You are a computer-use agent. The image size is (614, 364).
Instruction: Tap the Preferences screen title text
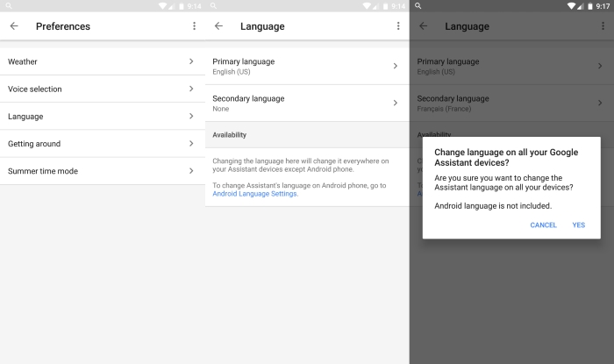tap(63, 26)
